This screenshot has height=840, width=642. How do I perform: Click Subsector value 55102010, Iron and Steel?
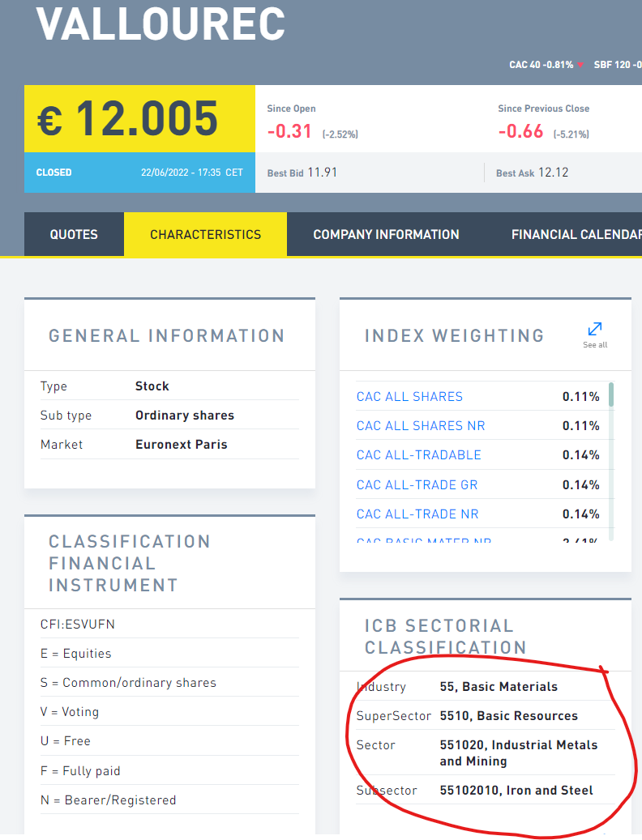[x=516, y=790]
